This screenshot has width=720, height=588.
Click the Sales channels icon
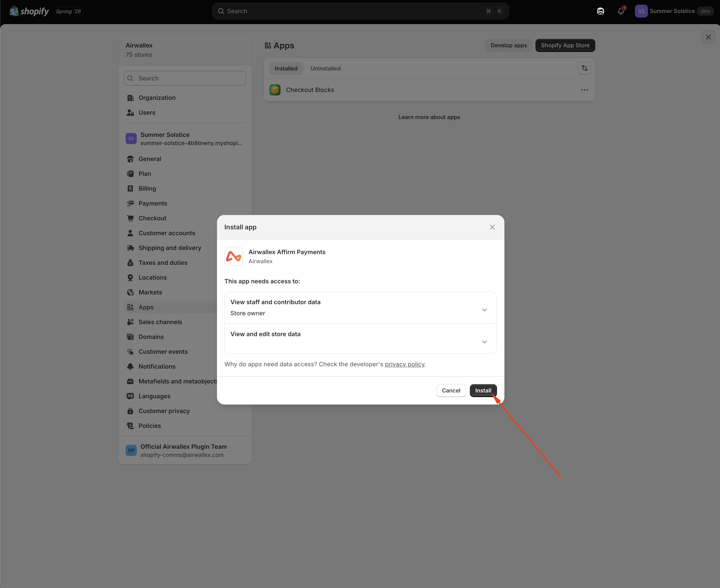131,322
